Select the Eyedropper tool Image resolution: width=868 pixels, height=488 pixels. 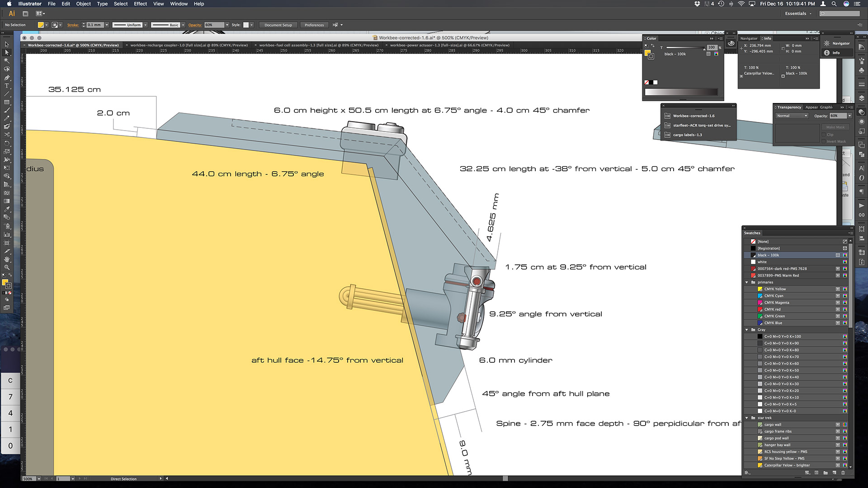[x=7, y=209]
